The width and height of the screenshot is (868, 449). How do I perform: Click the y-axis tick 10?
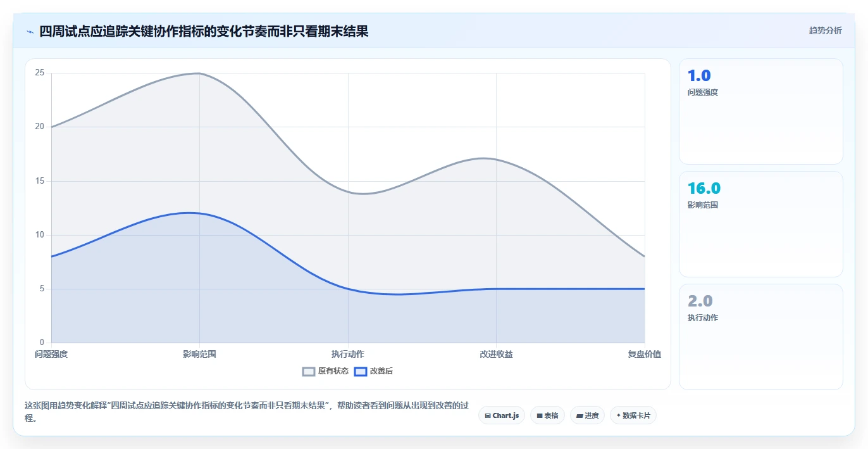(x=40, y=235)
